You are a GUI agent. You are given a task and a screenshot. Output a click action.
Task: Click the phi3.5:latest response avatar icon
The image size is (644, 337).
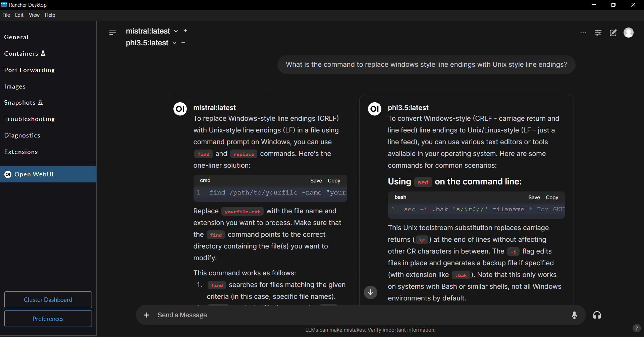tap(375, 109)
